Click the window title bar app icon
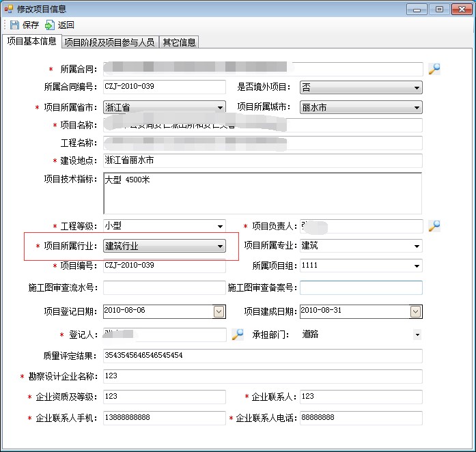This screenshot has width=476, height=452. [8, 9]
